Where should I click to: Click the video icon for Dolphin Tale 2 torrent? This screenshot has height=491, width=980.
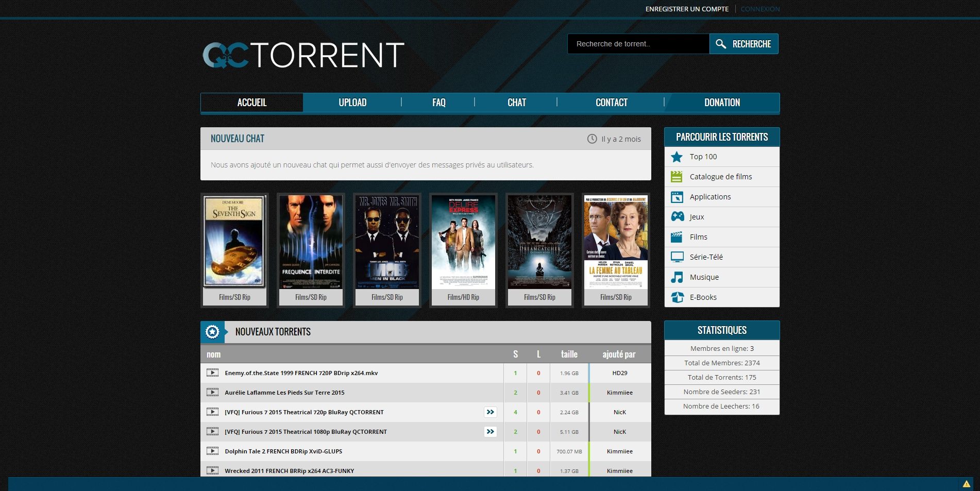tap(212, 451)
